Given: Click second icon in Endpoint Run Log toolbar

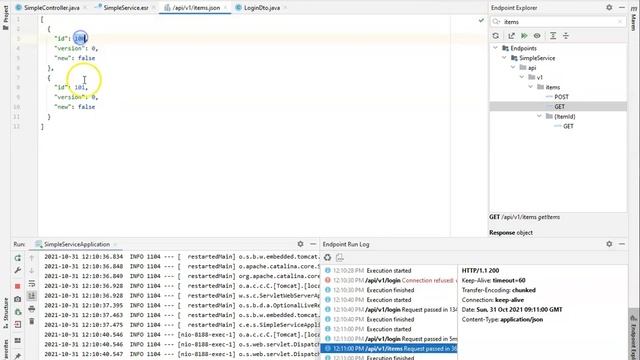Looking at the screenshot, I should (x=340, y=258).
